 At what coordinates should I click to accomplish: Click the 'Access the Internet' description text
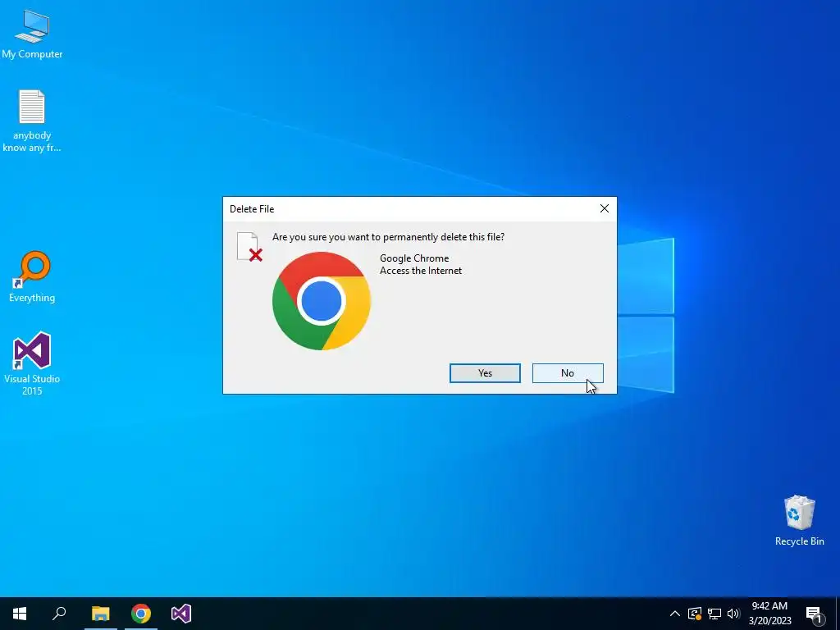[x=421, y=271]
